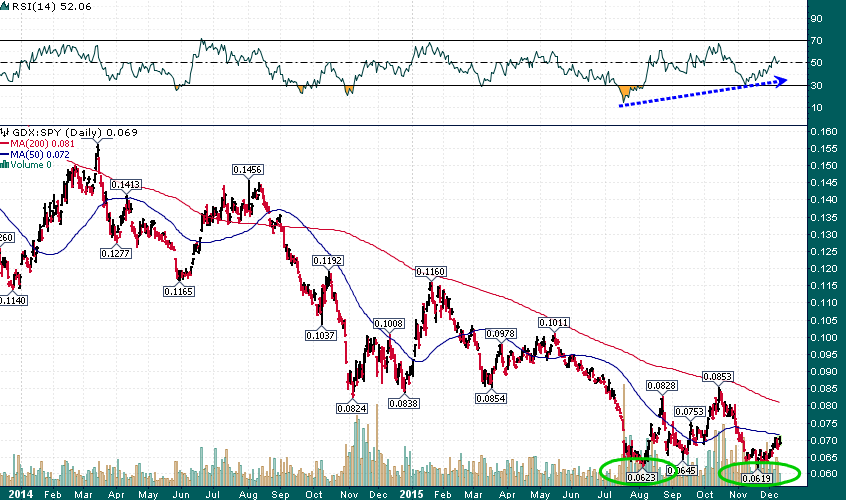
Task: Select the 0.120 price axis value
Action: (x=824, y=269)
